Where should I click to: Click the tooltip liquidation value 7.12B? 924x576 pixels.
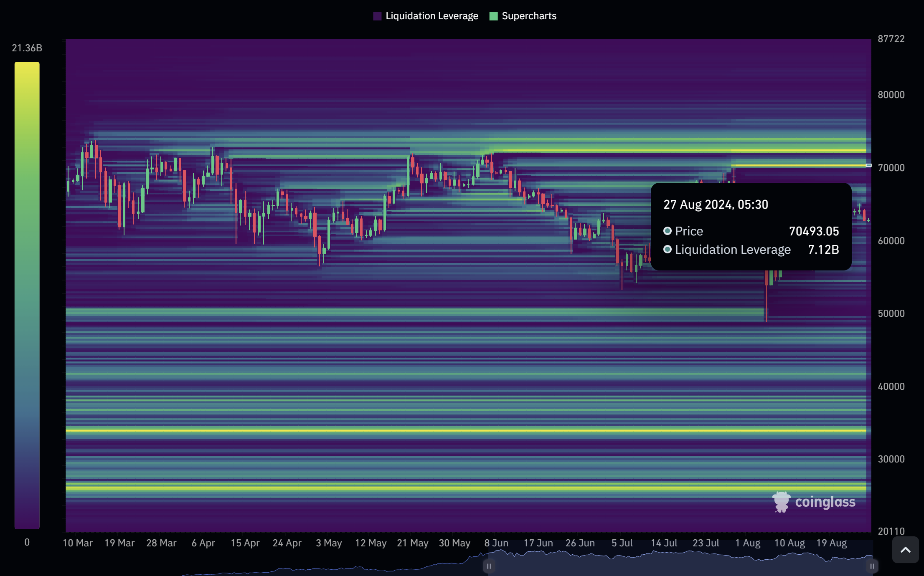(x=823, y=250)
